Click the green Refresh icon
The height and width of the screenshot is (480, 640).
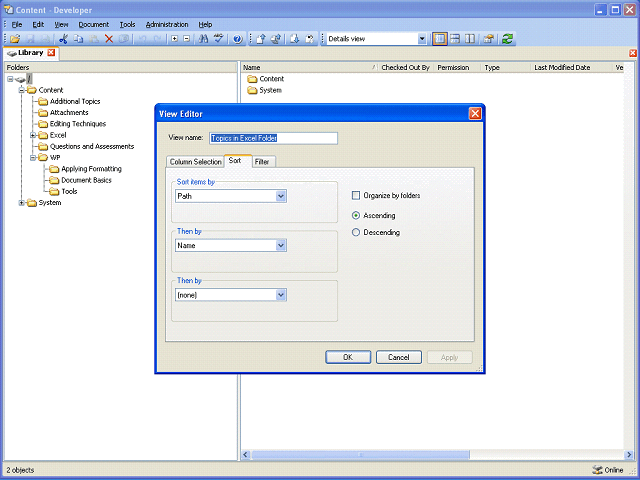(507, 39)
